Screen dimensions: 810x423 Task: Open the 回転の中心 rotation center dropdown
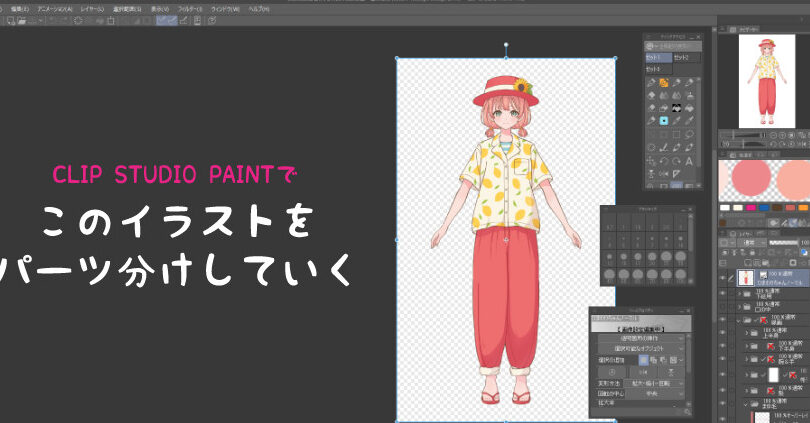[651, 393]
